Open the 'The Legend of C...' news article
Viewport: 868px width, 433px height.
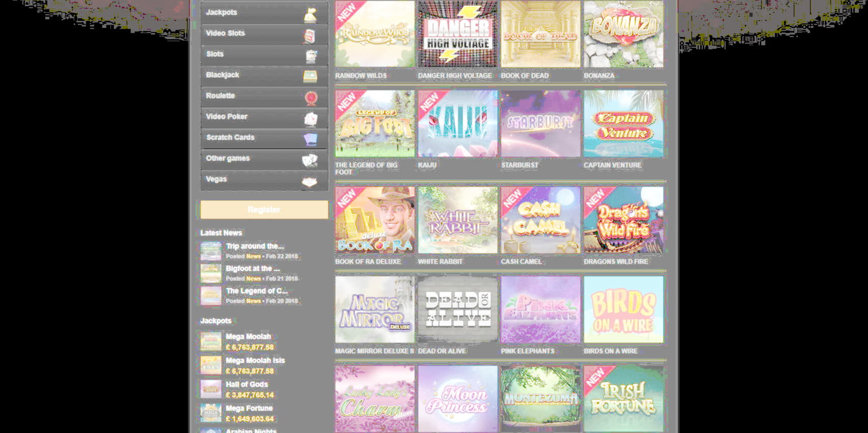click(257, 291)
